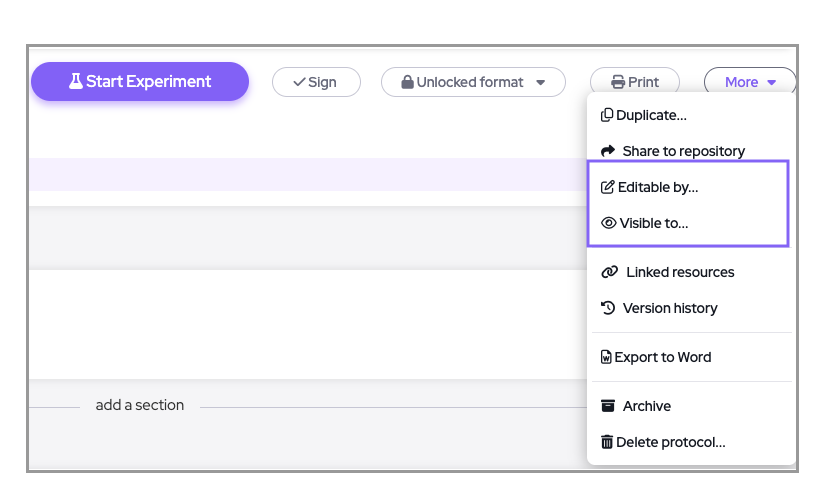Click the flask icon in Start Experiment
Viewport: 836px width, 487px height.
point(75,82)
